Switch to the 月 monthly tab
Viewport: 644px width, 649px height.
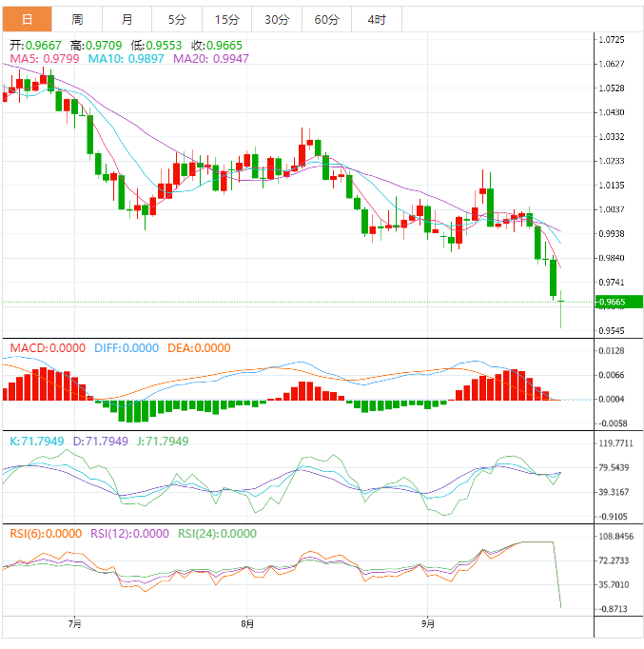click(127, 19)
